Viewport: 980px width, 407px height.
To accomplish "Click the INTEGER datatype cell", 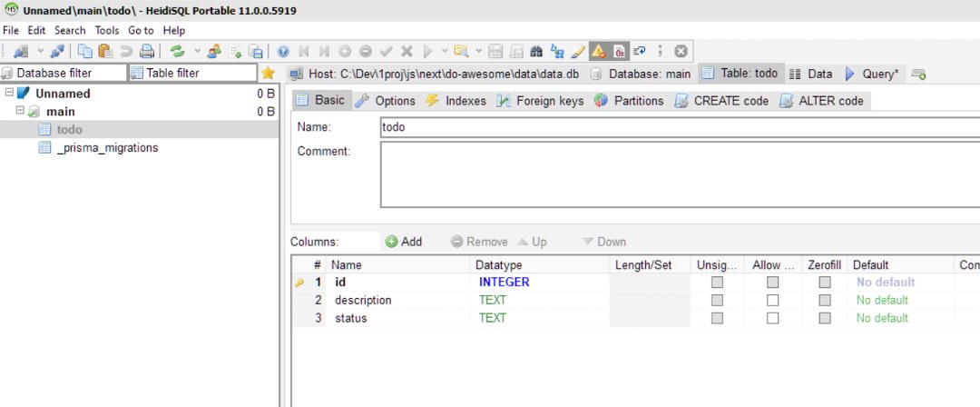I will coord(539,283).
